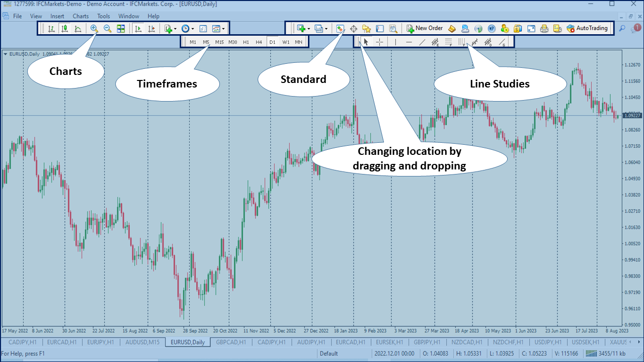Image resolution: width=644 pixels, height=362 pixels.
Task: Switch to the D1 timeframe button
Action: [x=272, y=42]
